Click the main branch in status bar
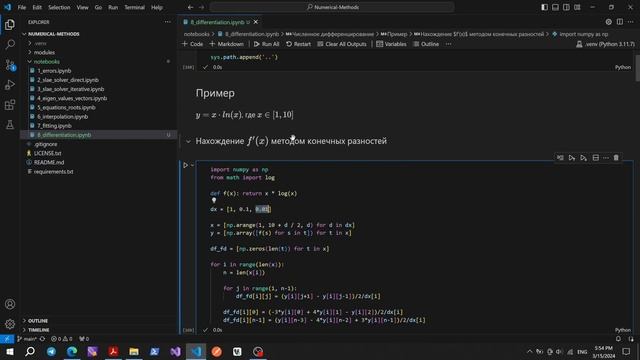Viewport: 640px width, 360px height. 27,339
